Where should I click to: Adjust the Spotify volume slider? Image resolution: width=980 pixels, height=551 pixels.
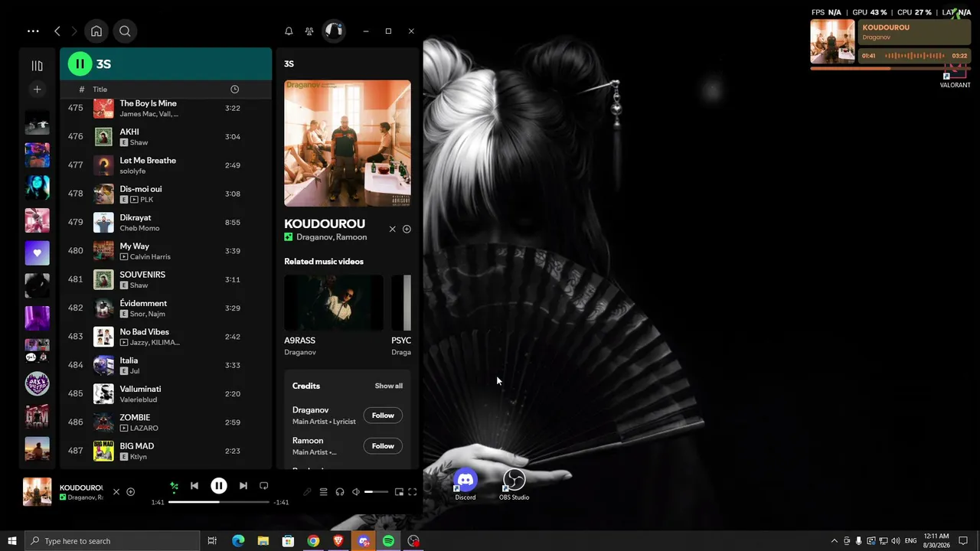click(x=377, y=492)
